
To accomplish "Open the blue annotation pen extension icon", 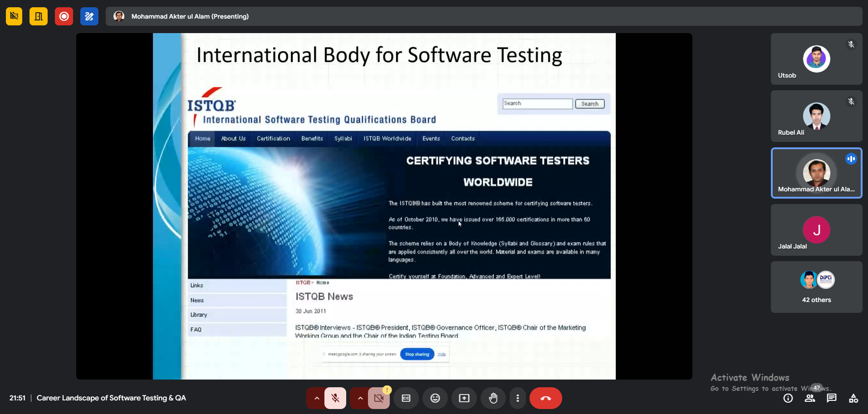I will (x=89, y=17).
